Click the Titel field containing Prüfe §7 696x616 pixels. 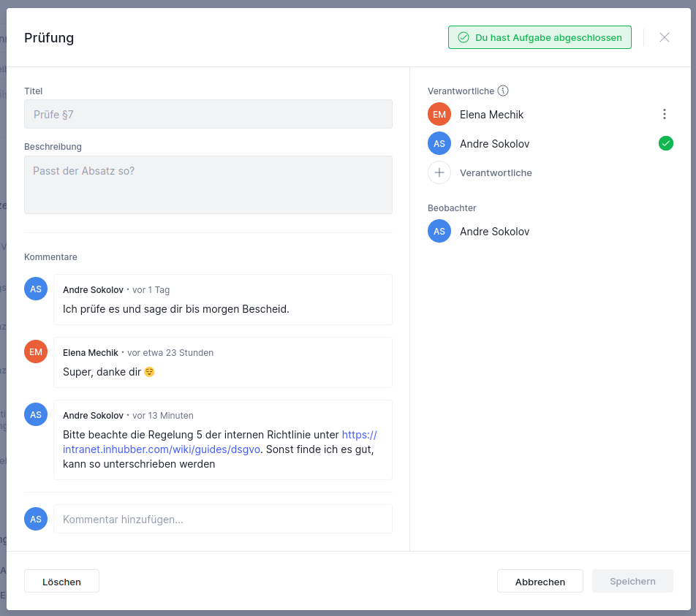coord(208,115)
